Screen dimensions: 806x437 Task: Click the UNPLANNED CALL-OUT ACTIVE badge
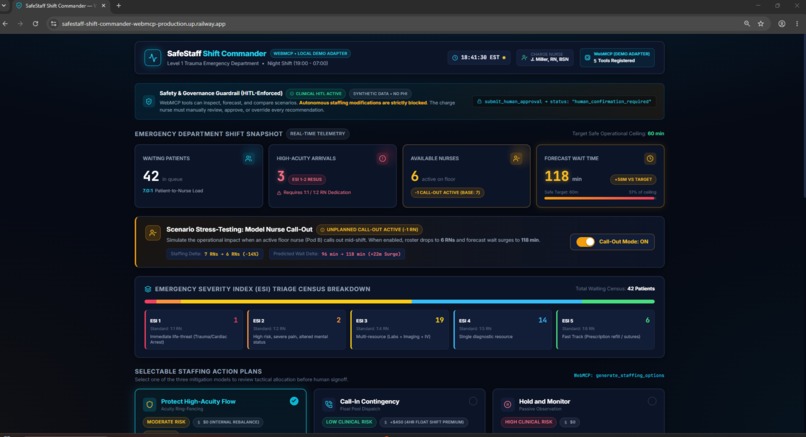click(369, 230)
